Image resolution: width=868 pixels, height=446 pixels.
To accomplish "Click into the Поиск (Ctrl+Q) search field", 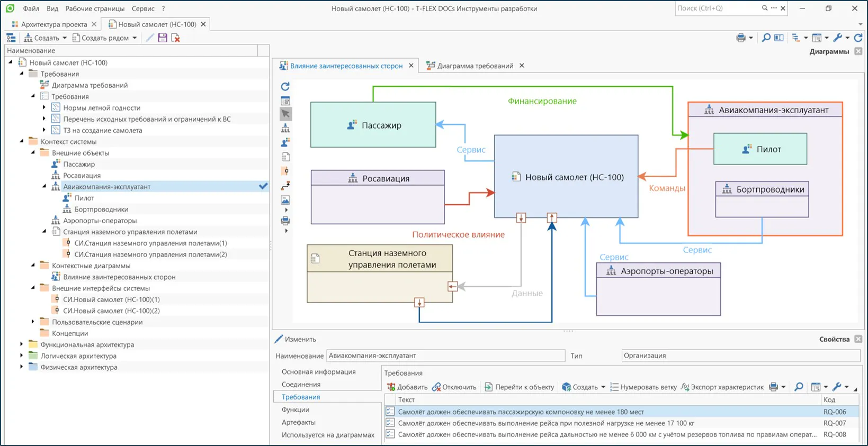I will [x=718, y=8].
